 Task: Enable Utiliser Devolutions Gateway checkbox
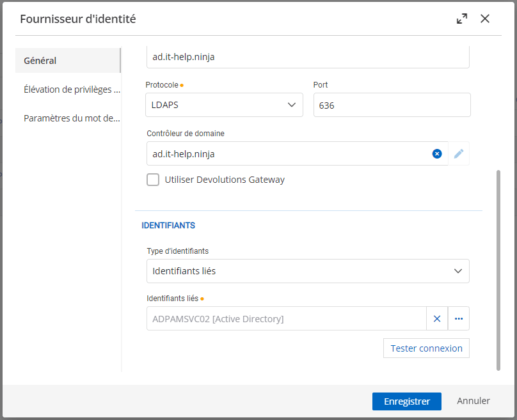[x=153, y=180]
